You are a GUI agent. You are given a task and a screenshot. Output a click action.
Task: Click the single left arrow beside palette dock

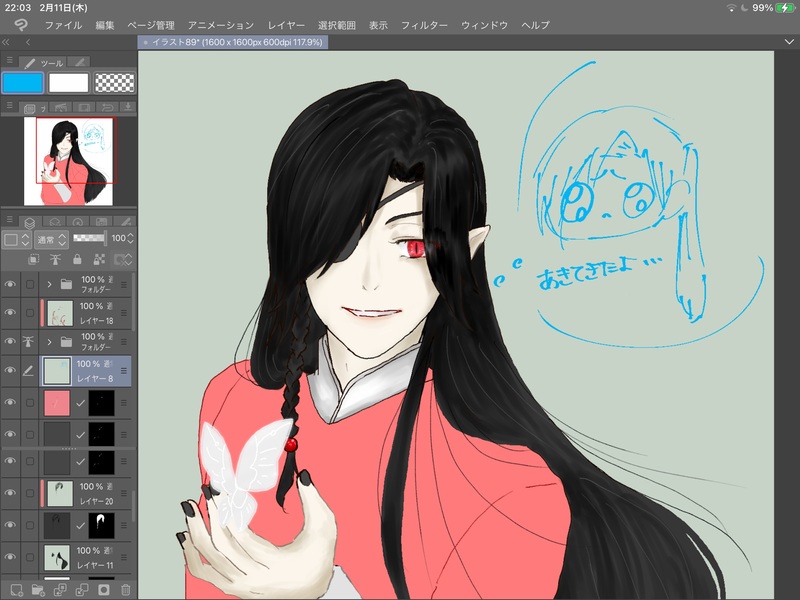pyautogui.click(x=28, y=42)
